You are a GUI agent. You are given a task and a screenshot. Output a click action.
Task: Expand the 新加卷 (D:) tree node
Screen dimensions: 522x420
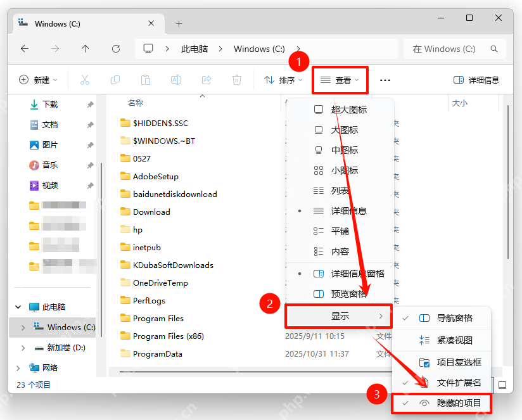pyautogui.click(x=23, y=348)
